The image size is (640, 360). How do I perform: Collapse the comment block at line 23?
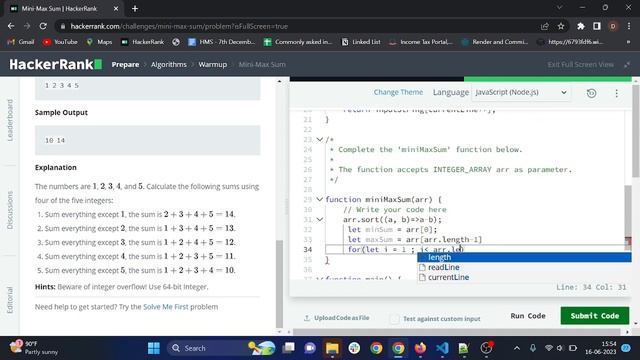[x=320, y=140]
